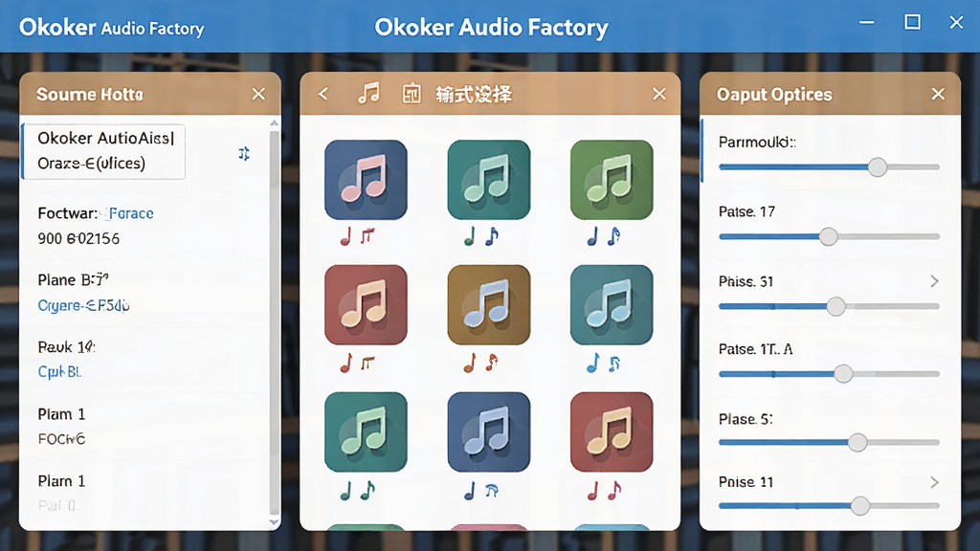
Task: Open the Forace link next to Foctwar
Action: click(x=130, y=213)
